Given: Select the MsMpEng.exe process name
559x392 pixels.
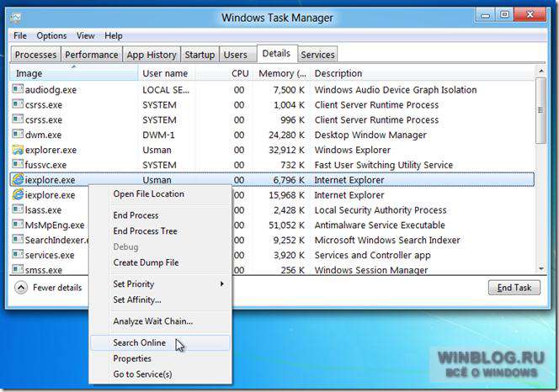Looking at the screenshot, I should click(55, 225).
